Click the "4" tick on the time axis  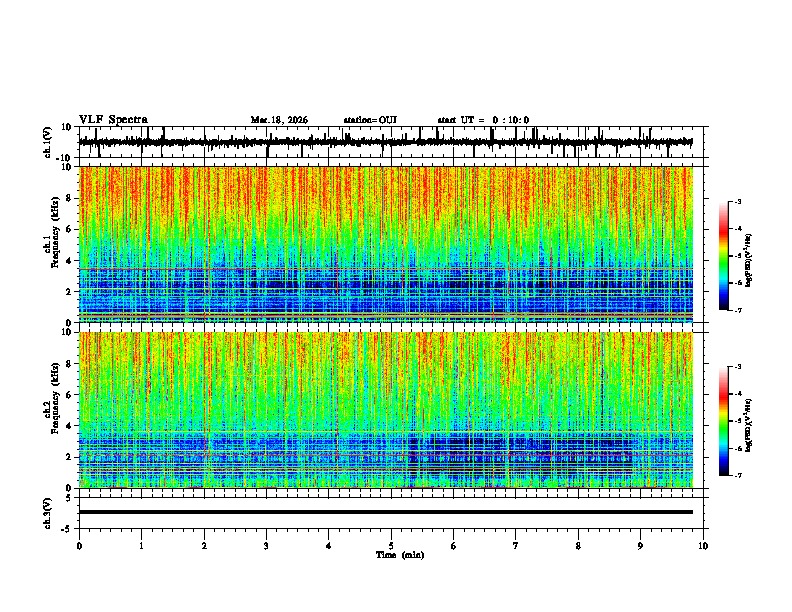(x=329, y=546)
